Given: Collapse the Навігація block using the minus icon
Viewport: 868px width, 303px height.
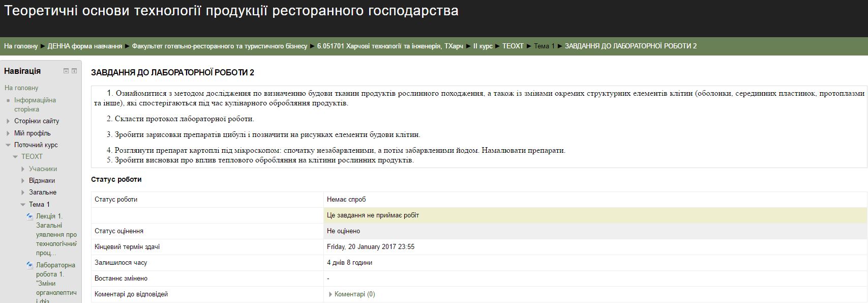Looking at the screenshot, I should click(66, 71).
